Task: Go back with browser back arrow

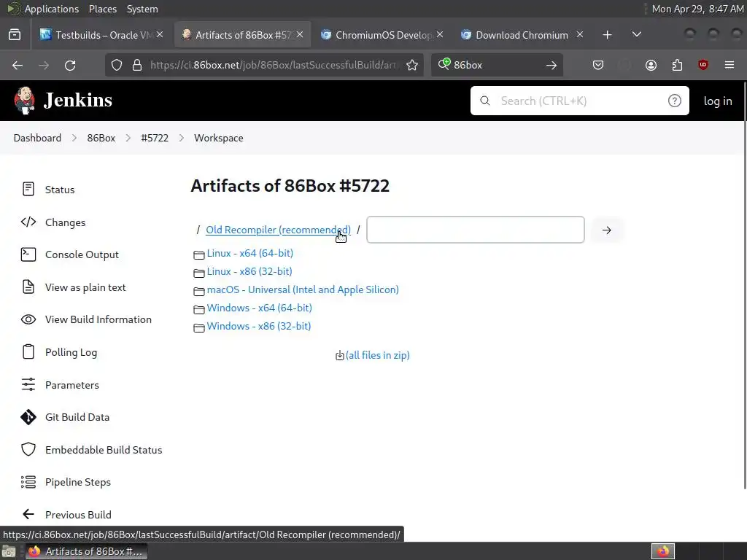Action: pos(18,65)
